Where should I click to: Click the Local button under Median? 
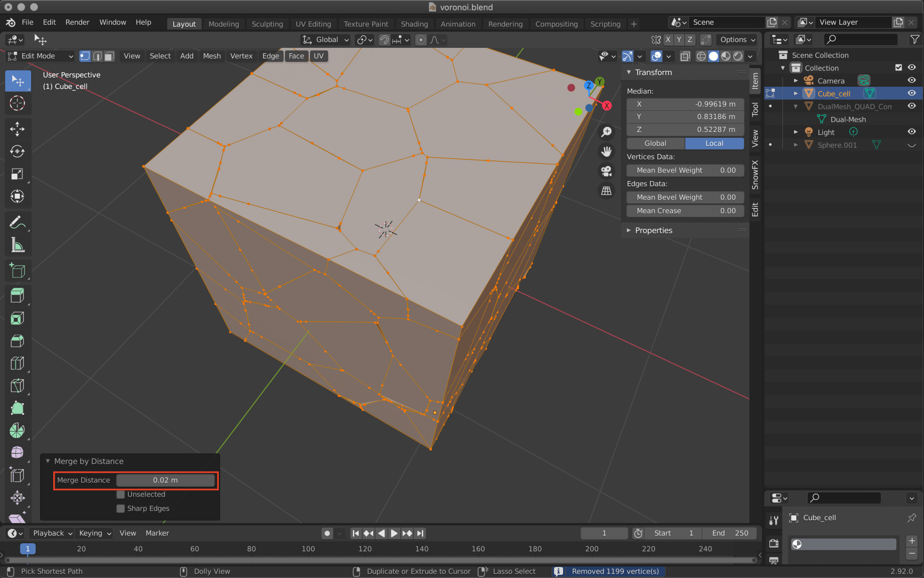click(x=714, y=143)
